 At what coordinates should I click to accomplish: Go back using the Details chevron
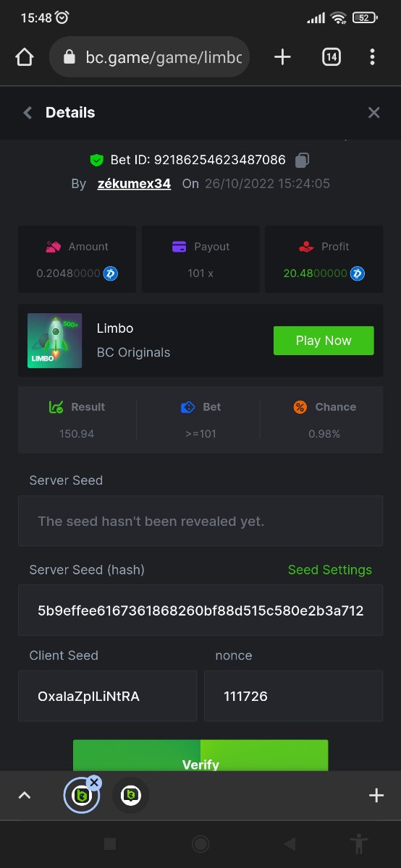pyautogui.click(x=28, y=112)
